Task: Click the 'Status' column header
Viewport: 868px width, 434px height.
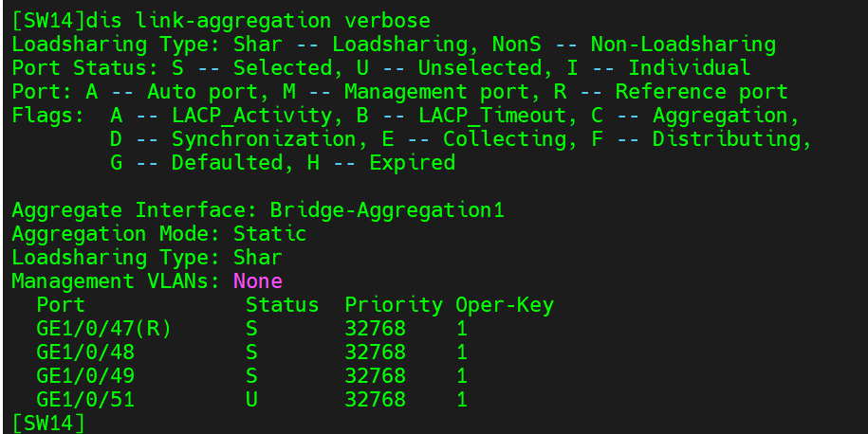Action: coord(282,305)
